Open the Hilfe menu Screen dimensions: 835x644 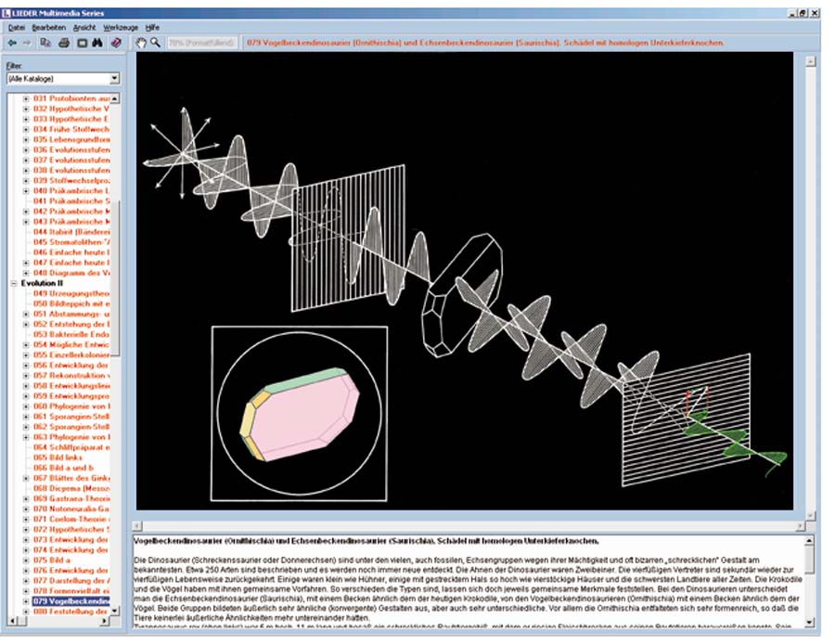pyautogui.click(x=152, y=28)
